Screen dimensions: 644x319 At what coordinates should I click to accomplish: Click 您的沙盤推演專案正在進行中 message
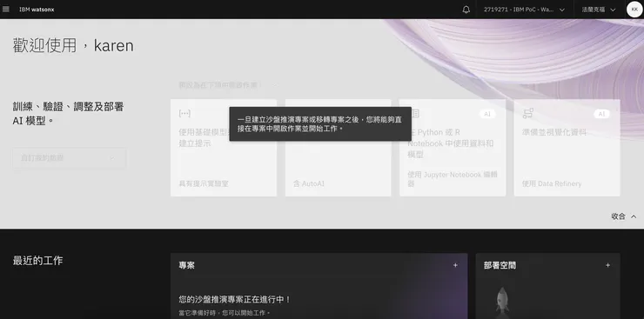pos(234,300)
